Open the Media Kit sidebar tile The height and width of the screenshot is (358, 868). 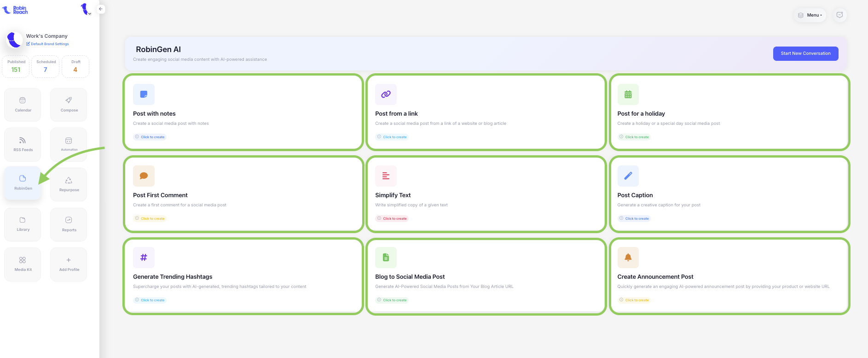(x=23, y=264)
